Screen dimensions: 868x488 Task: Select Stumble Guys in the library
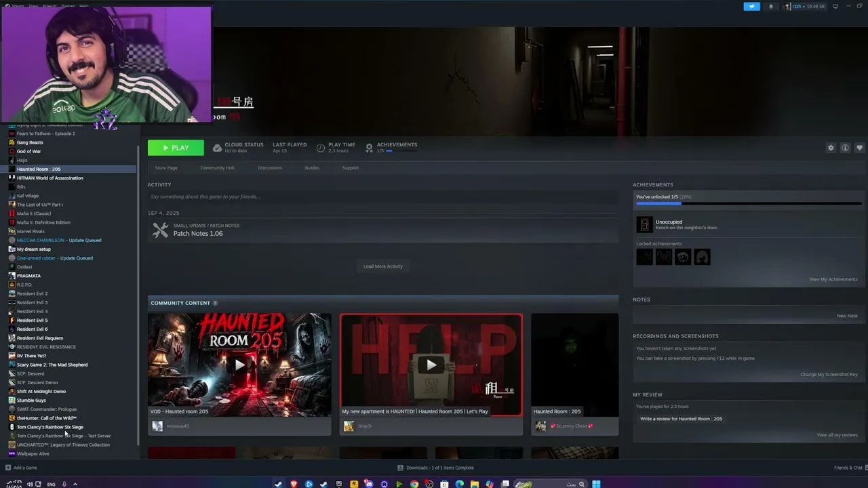click(31, 401)
